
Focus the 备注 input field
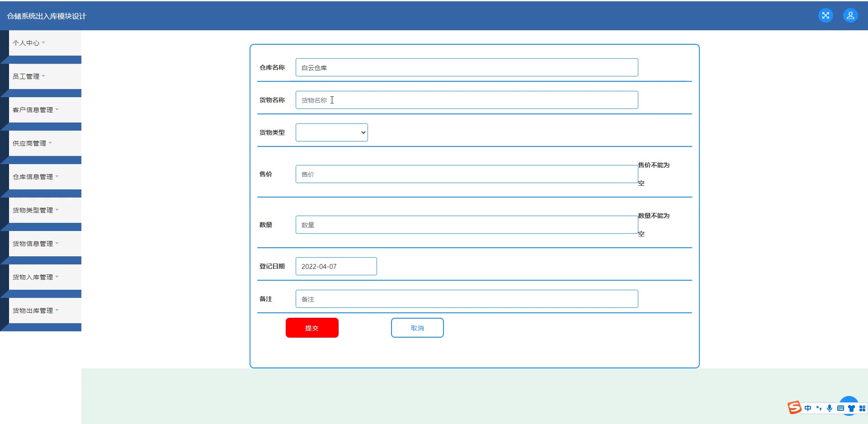467,299
